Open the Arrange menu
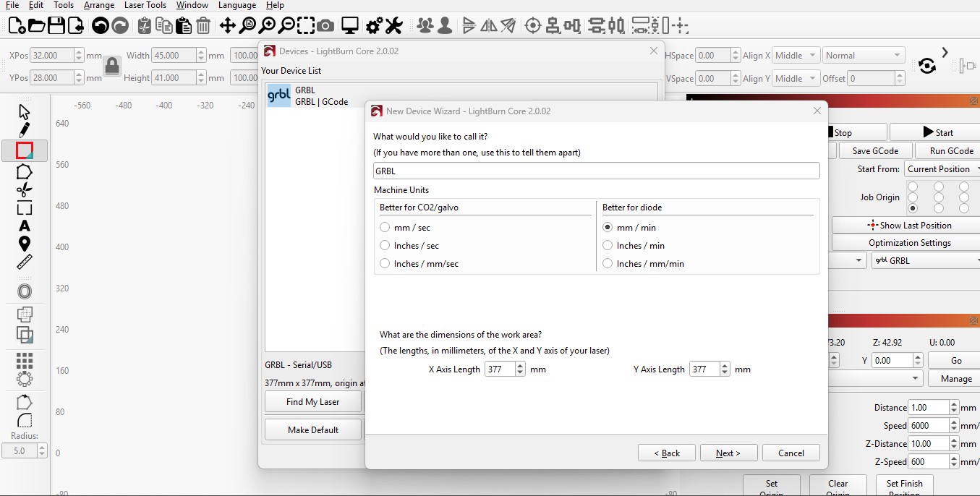The width and height of the screenshot is (980, 496). coord(99,5)
